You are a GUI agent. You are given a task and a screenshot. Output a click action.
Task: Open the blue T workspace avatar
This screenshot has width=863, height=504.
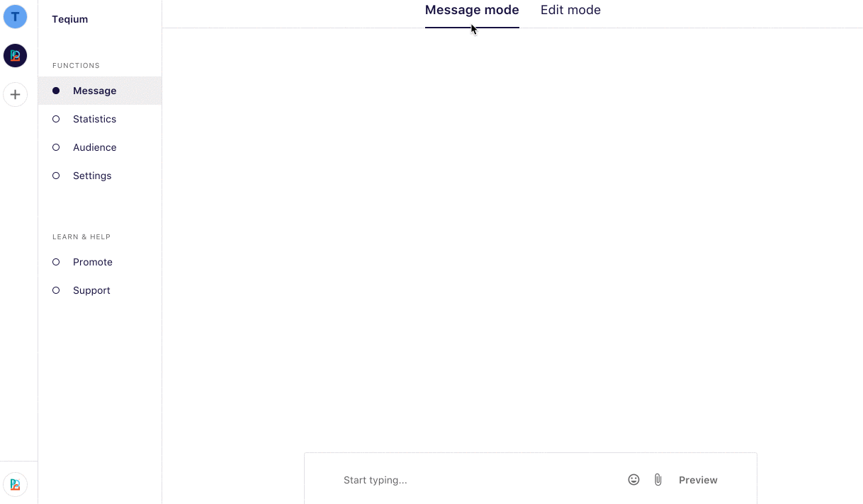pos(15,16)
